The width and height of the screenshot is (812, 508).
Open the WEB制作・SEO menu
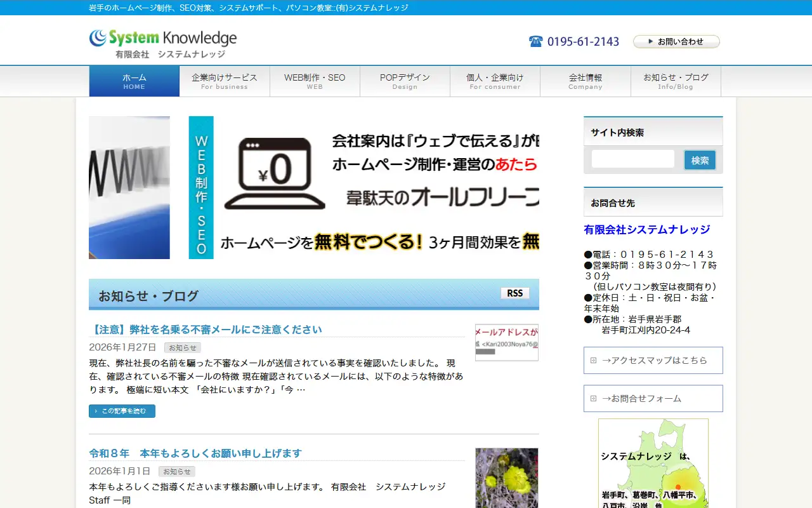[315, 81]
